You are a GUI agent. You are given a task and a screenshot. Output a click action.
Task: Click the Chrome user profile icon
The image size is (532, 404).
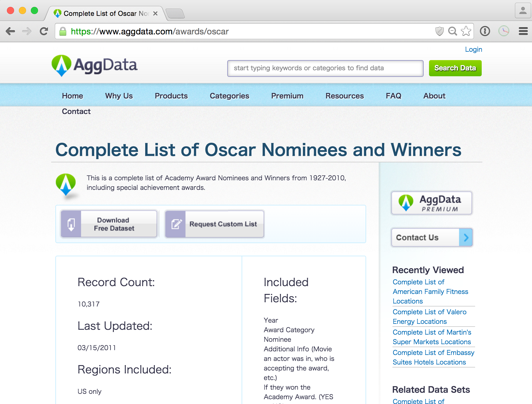pos(523,11)
